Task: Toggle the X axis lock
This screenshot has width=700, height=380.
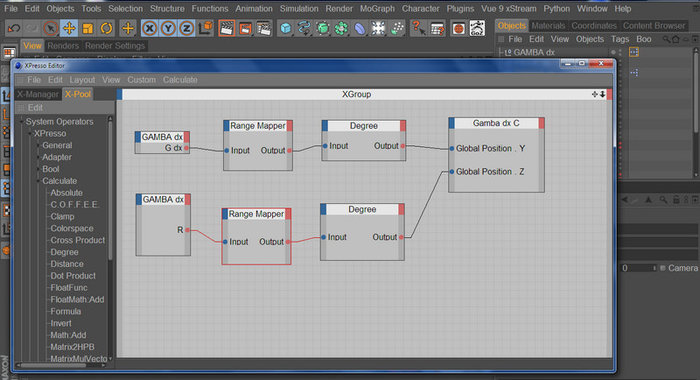Action: click(x=150, y=29)
